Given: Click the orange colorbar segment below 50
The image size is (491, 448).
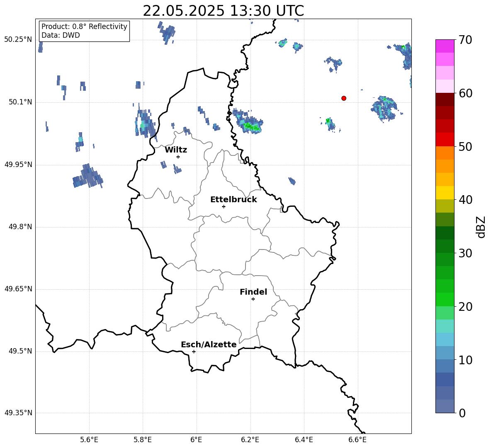Looking at the screenshot, I should [445, 153].
